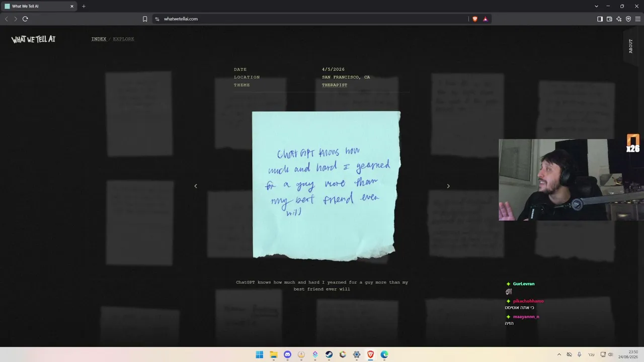Click the Brave Shields lion icon in address bar

click(x=475, y=19)
